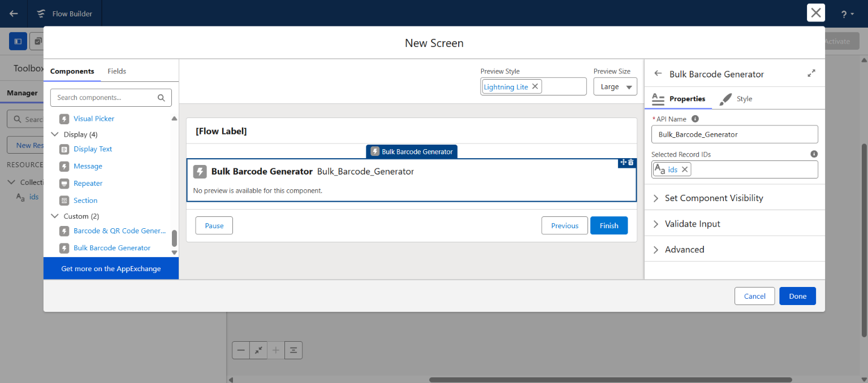Click the Preview Style combo box
868x383 pixels.
point(533,86)
